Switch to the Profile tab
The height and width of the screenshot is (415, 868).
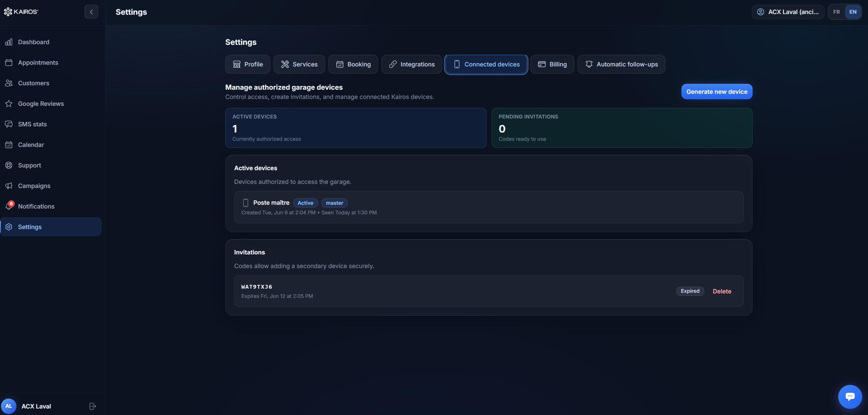click(248, 64)
